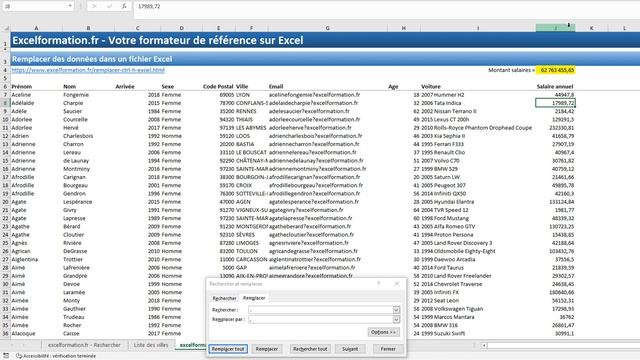Click email cell 'agategivry?excelformation.fr'
Image resolution: width=640 pixels, height=360 pixels.
coord(327,210)
